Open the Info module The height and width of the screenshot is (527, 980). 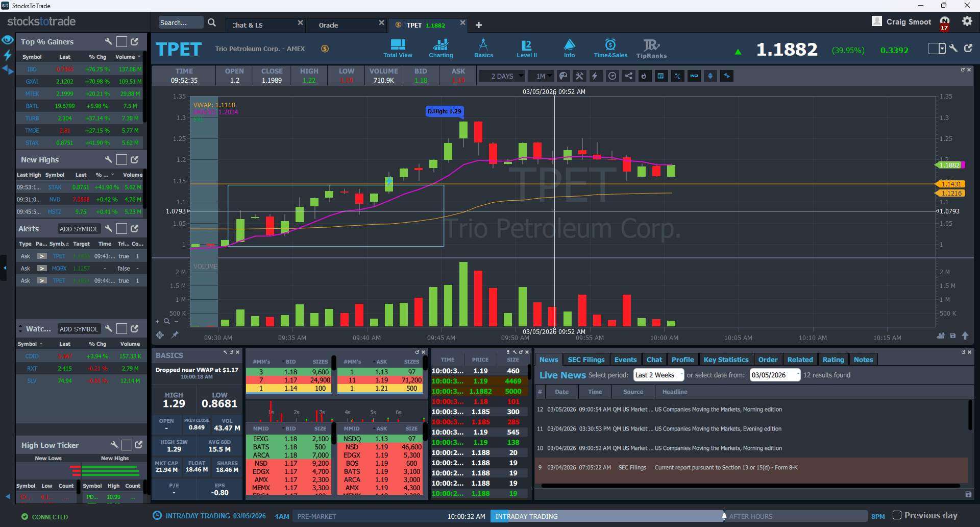click(569, 49)
